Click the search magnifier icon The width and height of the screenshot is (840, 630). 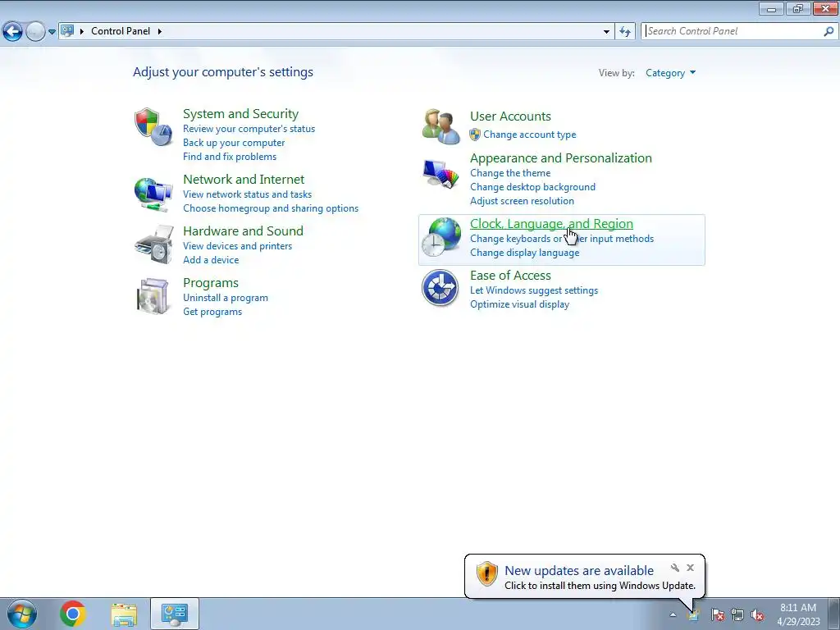(x=829, y=32)
